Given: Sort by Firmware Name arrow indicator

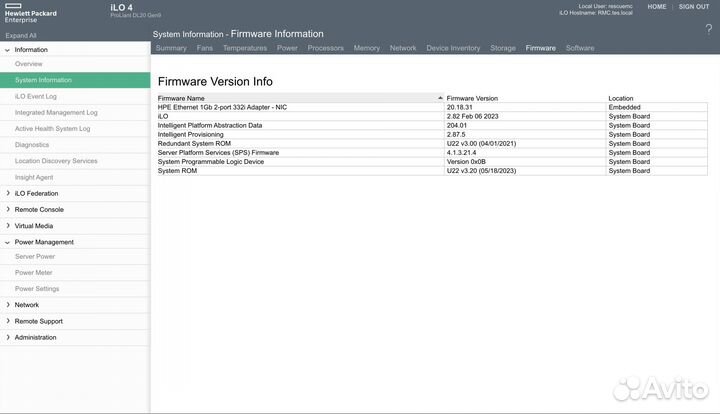Looking at the screenshot, I should [440, 98].
